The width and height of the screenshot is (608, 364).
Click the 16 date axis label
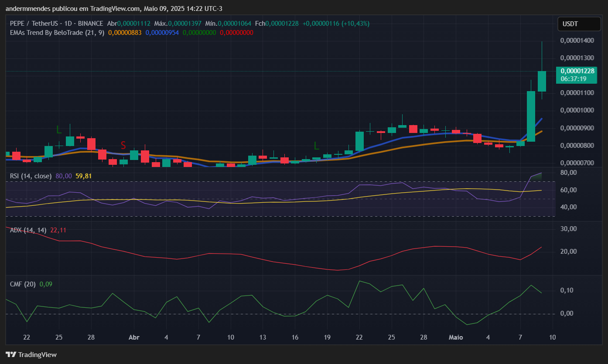point(295,337)
